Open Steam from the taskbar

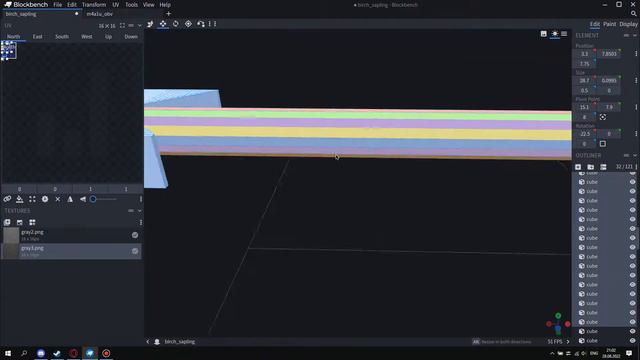57,353
